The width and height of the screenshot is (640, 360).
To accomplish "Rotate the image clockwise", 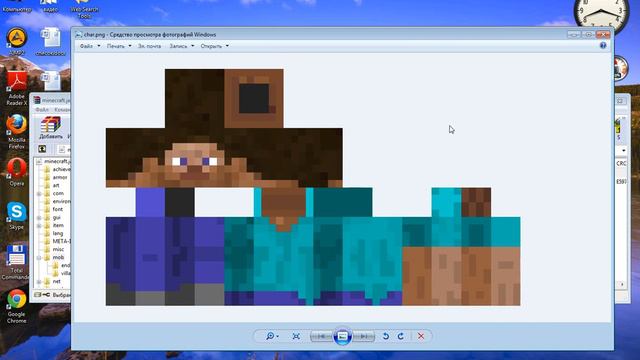I will click(x=401, y=336).
